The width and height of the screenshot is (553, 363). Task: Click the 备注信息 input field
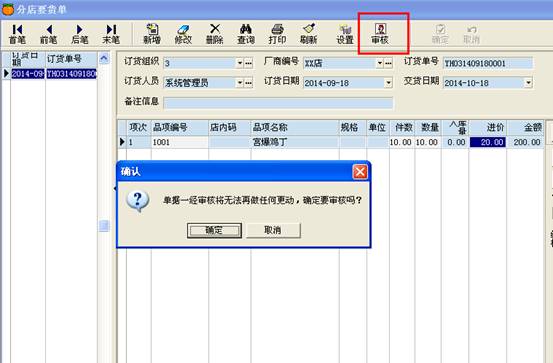[278, 103]
